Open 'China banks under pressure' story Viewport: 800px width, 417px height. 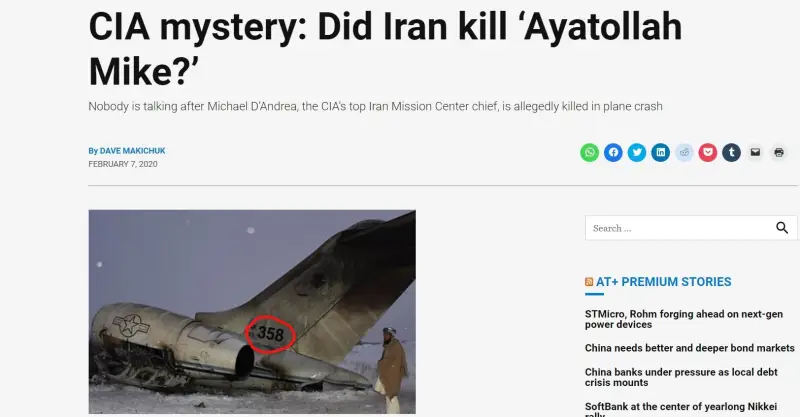681,377
